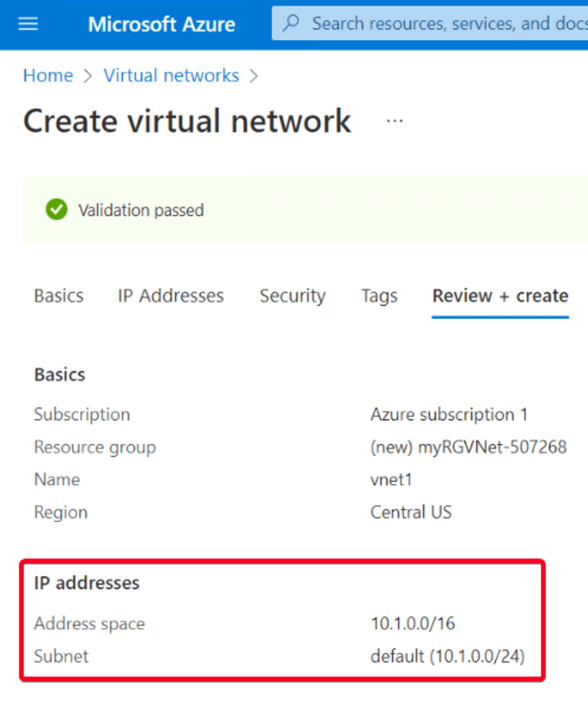Image resolution: width=588 pixels, height=712 pixels.
Task: Go to the Home breadcrumb link
Action: point(48,75)
